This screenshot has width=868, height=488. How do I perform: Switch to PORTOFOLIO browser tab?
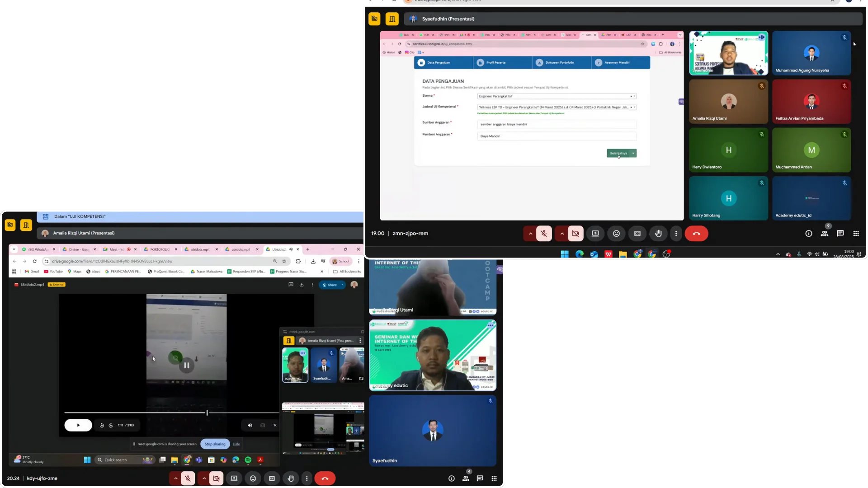pyautogui.click(x=160, y=249)
